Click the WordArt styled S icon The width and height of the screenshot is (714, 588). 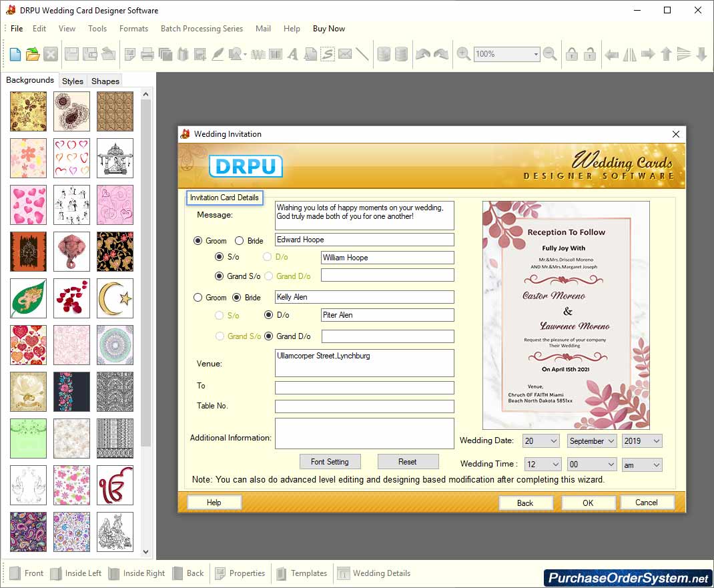click(328, 54)
